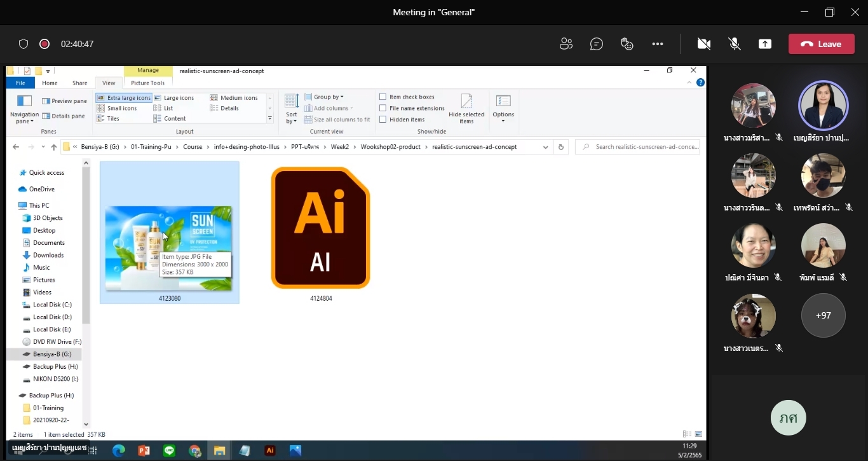Click the search realistic-sunscreen field

click(638, 147)
